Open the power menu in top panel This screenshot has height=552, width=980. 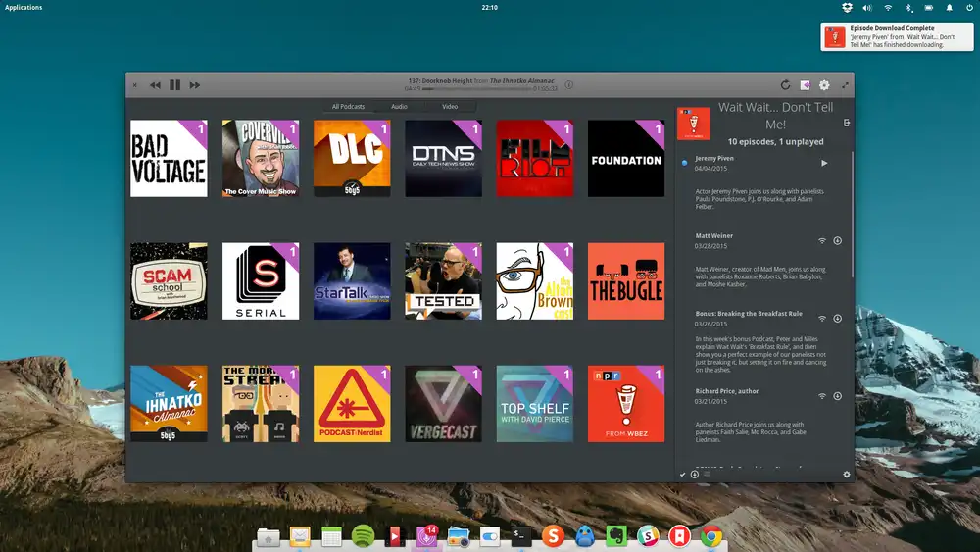point(970,8)
